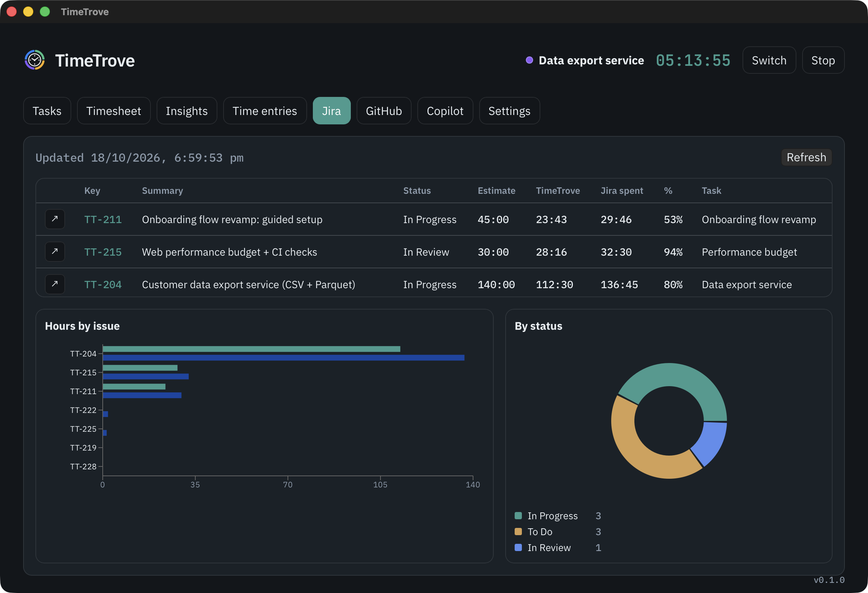868x593 pixels.
Task: Open the TT-211 issue key link
Action: point(103,219)
